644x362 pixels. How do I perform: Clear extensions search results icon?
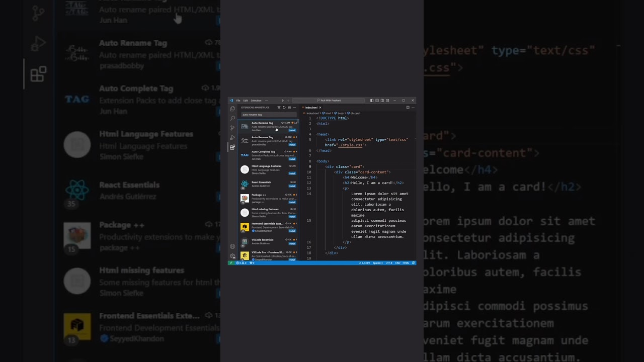pos(289,108)
